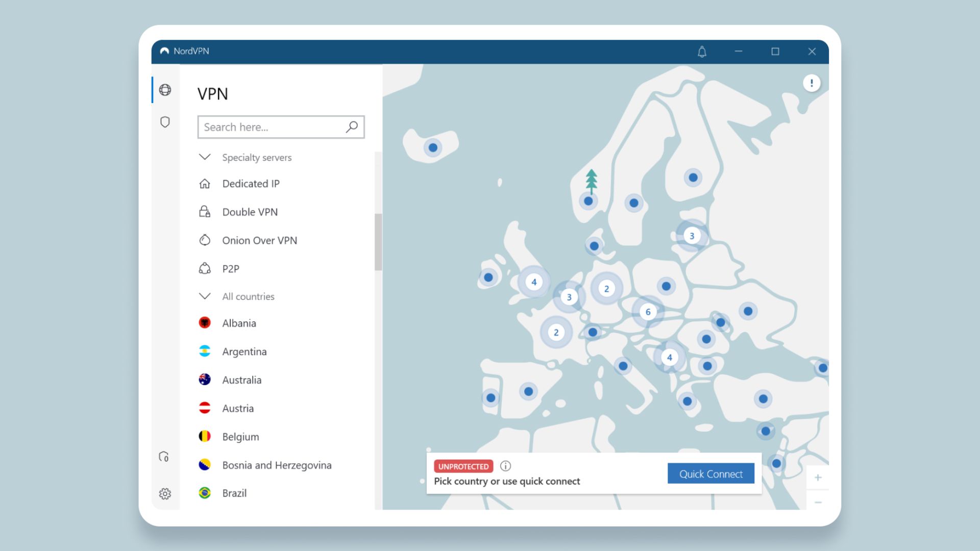Select Onion Over VPN servers

pyautogui.click(x=259, y=240)
